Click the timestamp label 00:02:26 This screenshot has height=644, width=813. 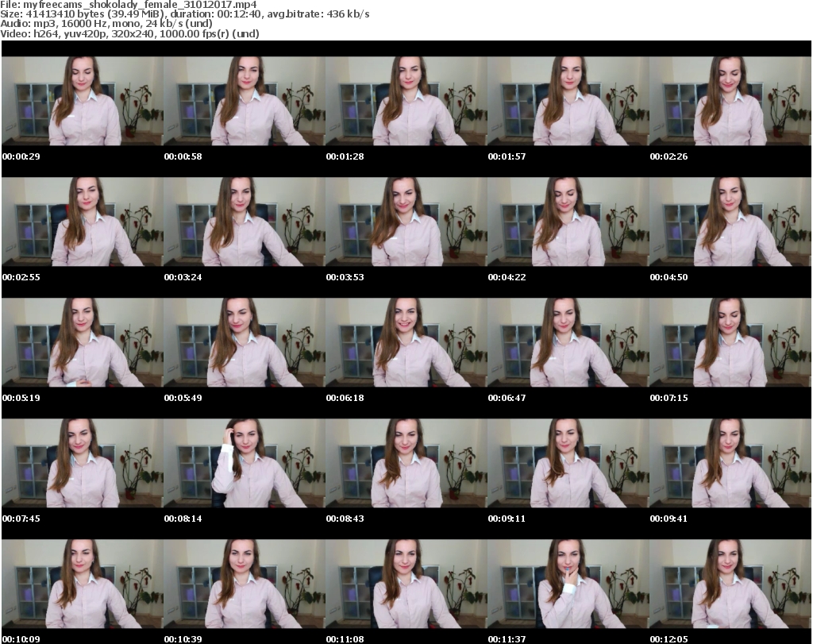click(x=669, y=156)
